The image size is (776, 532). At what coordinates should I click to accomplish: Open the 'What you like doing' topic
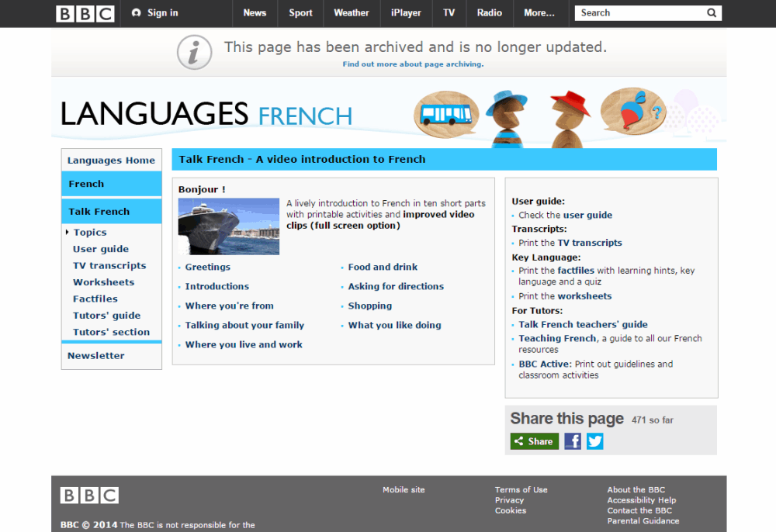(394, 325)
